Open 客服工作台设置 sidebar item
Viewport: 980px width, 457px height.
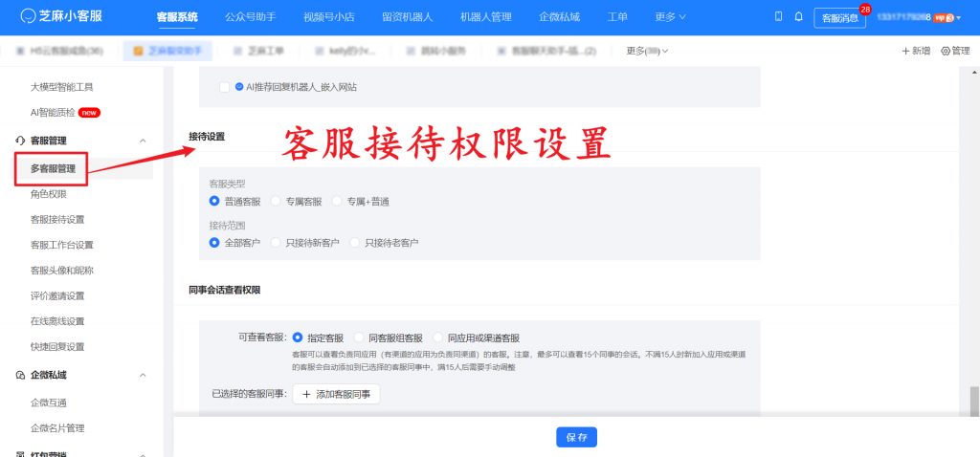[x=62, y=245]
